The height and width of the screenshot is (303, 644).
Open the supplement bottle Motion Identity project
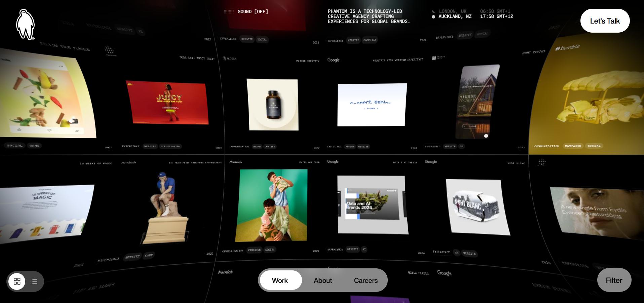pos(273,105)
